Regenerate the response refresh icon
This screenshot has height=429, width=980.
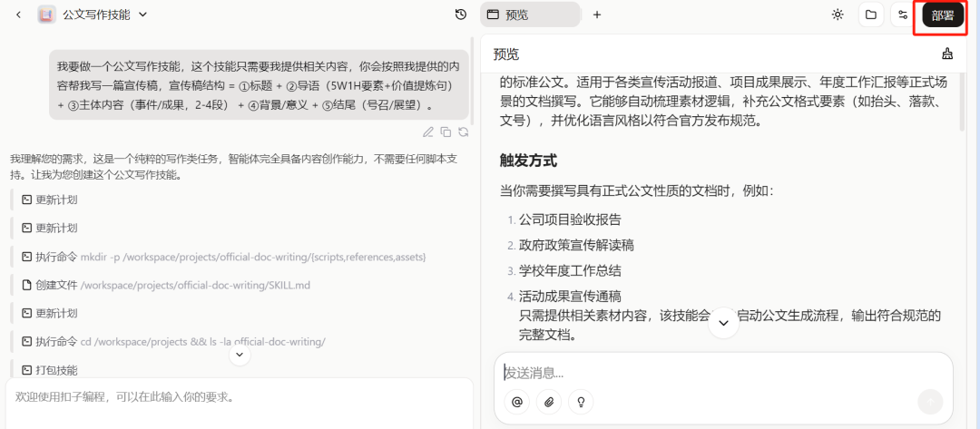463,132
